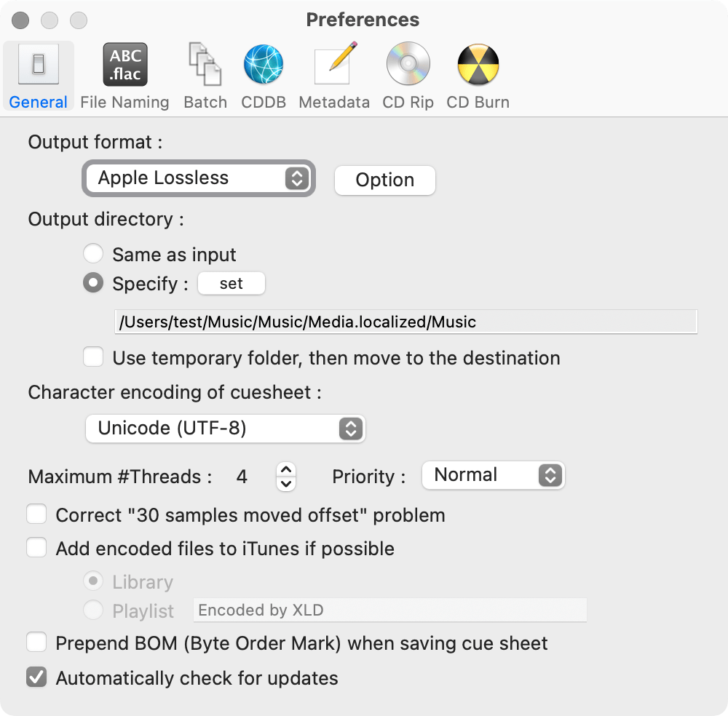Click the Option button

(384, 180)
